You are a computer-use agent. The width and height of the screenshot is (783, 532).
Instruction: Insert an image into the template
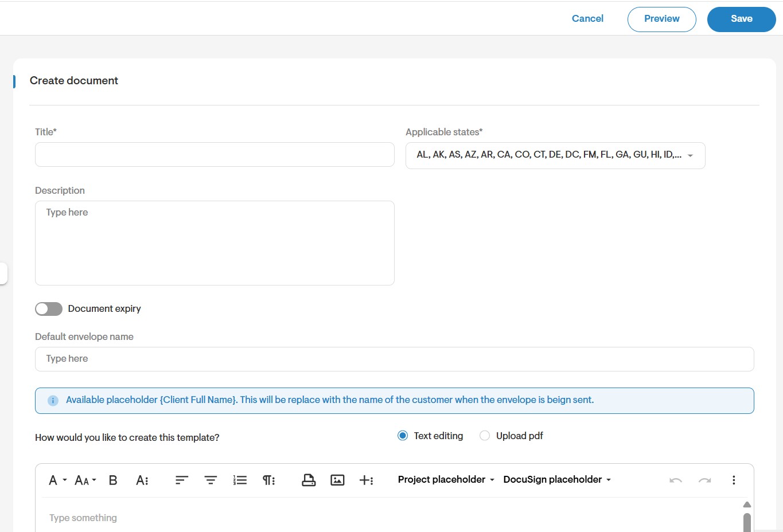pyautogui.click(x=337, y=480)
